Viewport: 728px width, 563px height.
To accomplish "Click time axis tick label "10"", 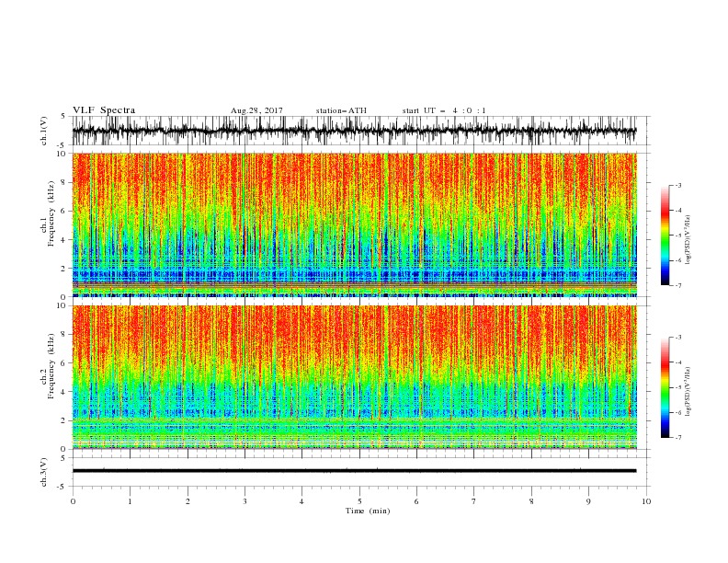I will pyautogui.click(x=646, y=501).
